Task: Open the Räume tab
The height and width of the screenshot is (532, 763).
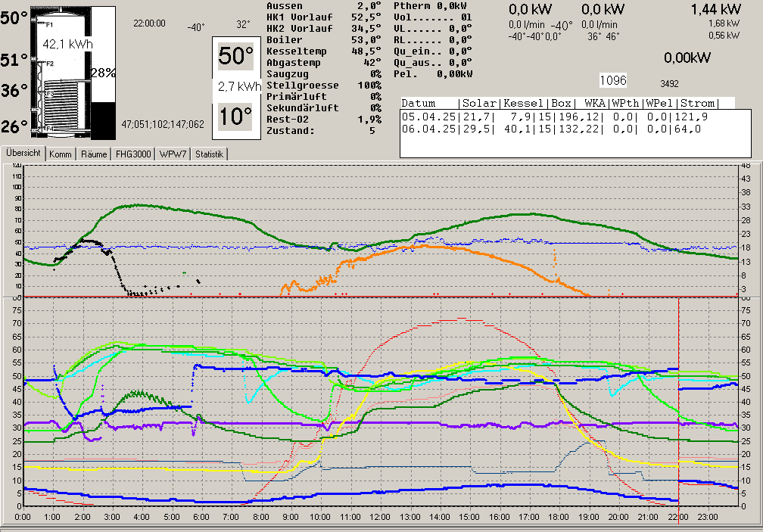Action: click(94, 154)
